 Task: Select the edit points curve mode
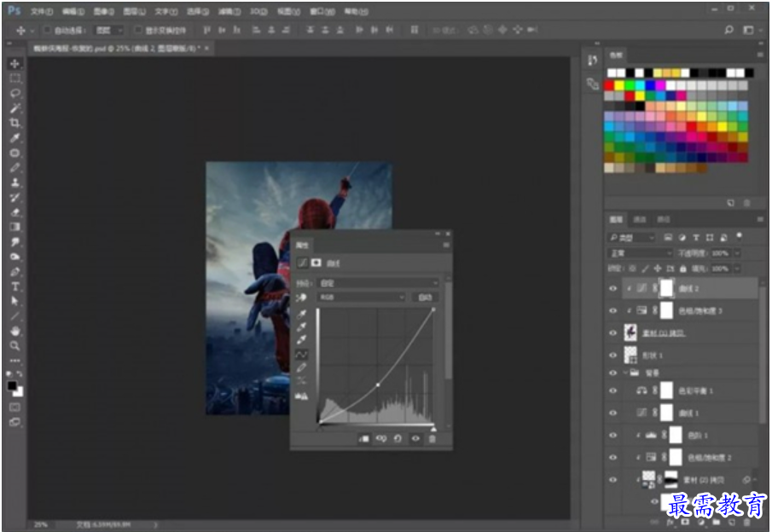[301, 355]
